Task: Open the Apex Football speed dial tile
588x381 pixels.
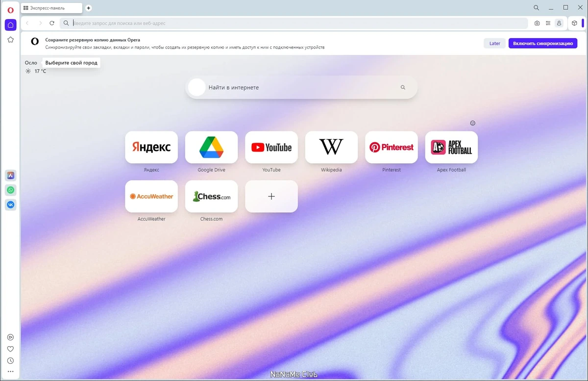Action: tap(451, 147)
